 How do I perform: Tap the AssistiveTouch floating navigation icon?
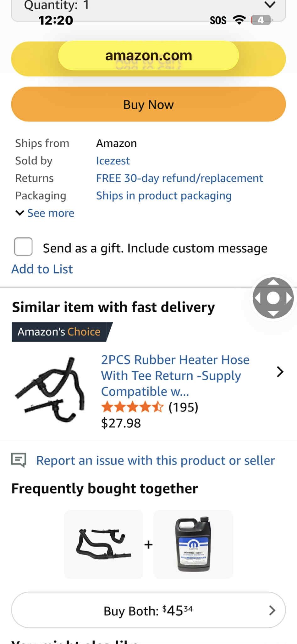point(273,297)
